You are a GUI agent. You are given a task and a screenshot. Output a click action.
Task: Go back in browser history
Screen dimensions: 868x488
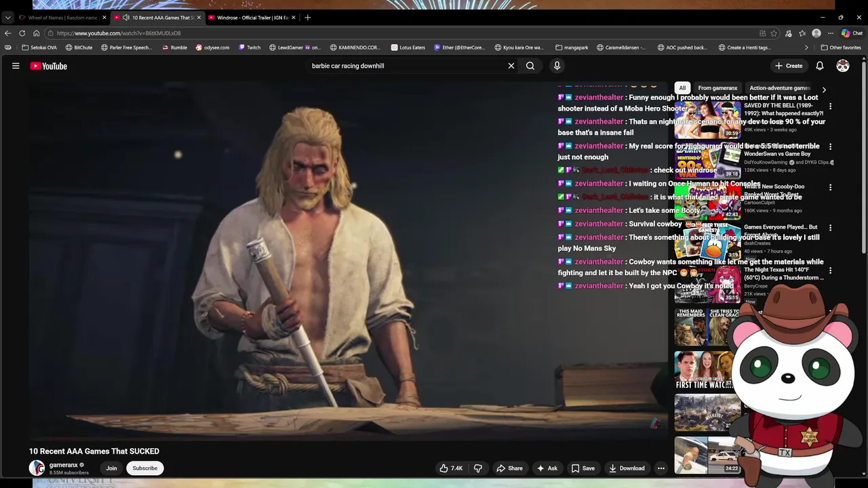(x=7, y=33)
